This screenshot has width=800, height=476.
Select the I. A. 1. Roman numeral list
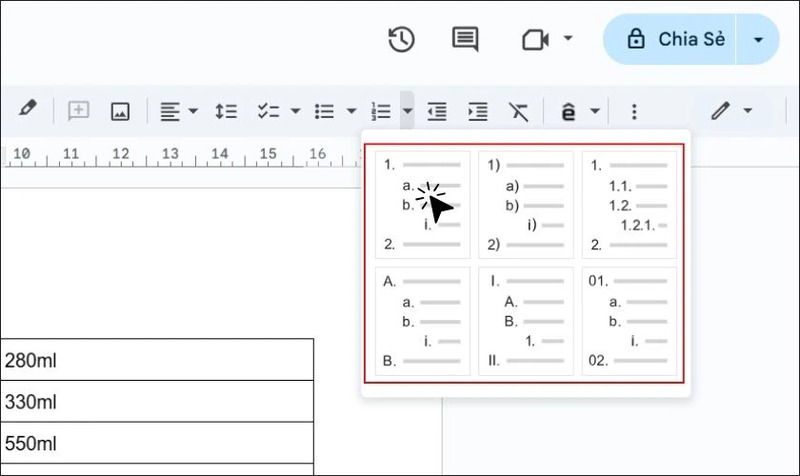pos(525,320)
